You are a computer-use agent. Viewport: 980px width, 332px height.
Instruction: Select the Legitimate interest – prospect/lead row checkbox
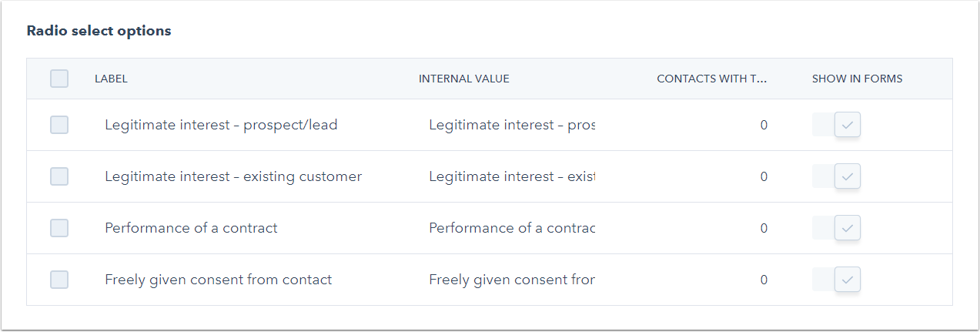click(59, 125)
